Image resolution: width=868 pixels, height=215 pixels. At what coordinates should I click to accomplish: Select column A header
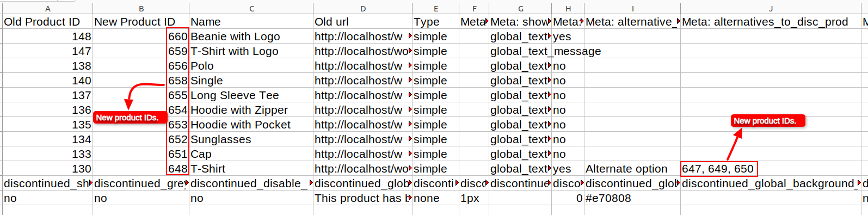[x=47, y=9]
